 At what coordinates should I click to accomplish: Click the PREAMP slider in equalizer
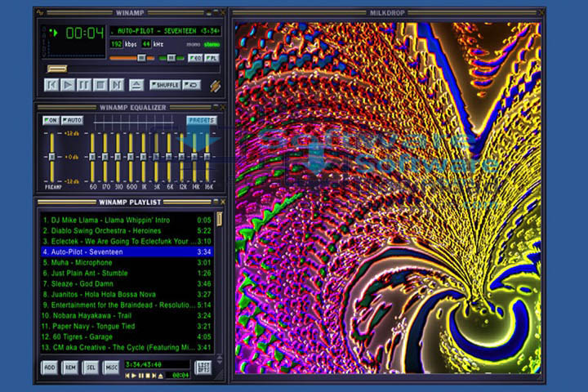pyautogui.click(x=51, y=157)
